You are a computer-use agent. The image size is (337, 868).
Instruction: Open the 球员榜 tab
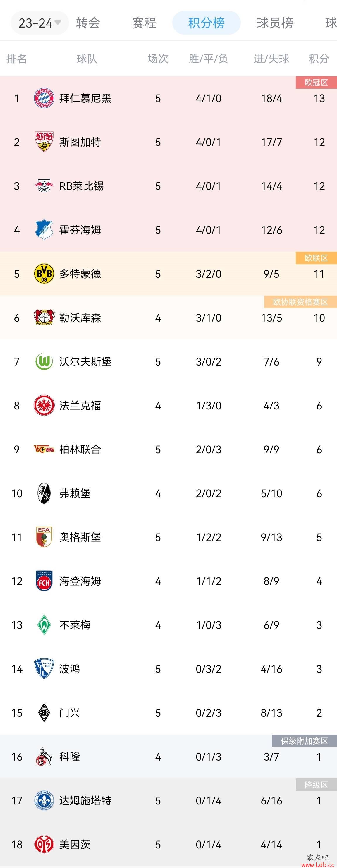point(275,23)
